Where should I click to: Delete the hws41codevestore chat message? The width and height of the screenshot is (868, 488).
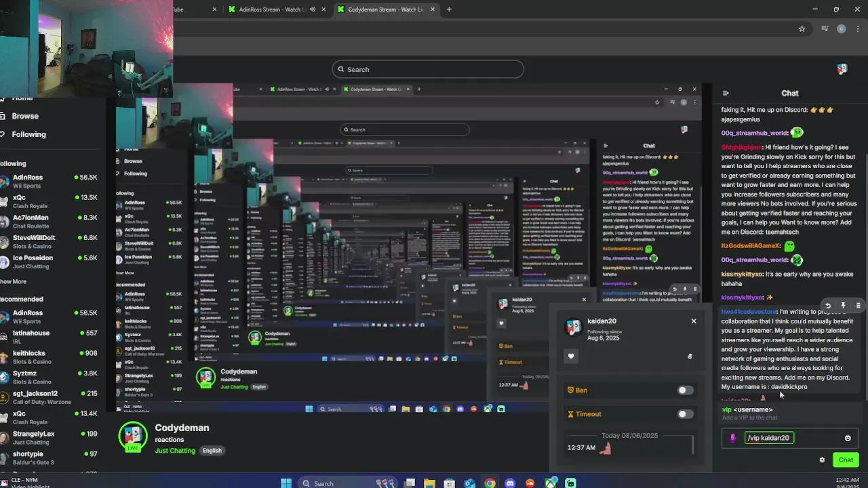point(858,306)
